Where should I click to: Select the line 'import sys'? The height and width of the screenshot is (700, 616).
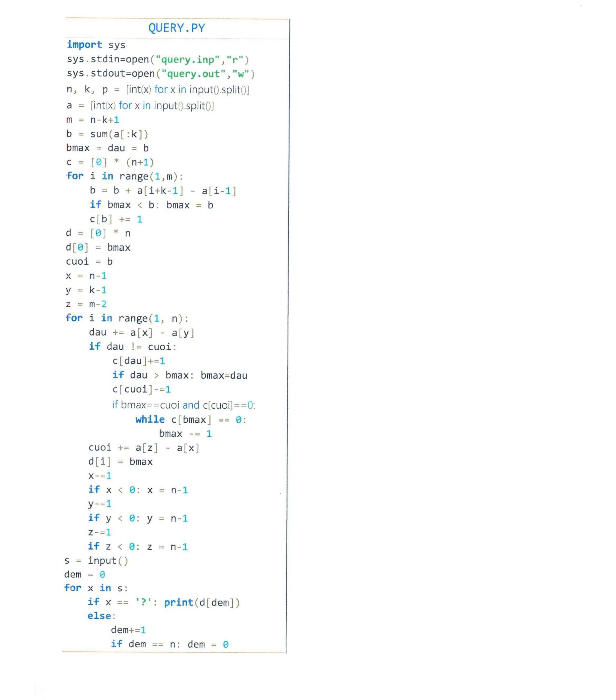[96, 44]
